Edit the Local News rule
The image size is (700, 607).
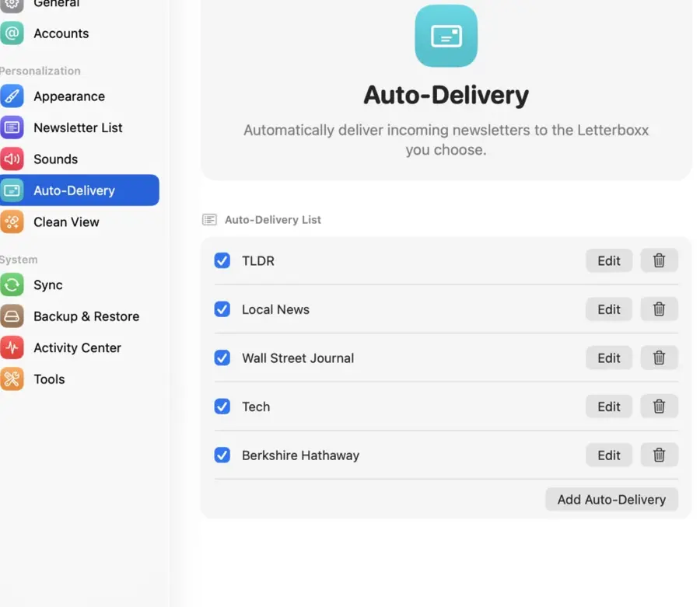(609, 309)
